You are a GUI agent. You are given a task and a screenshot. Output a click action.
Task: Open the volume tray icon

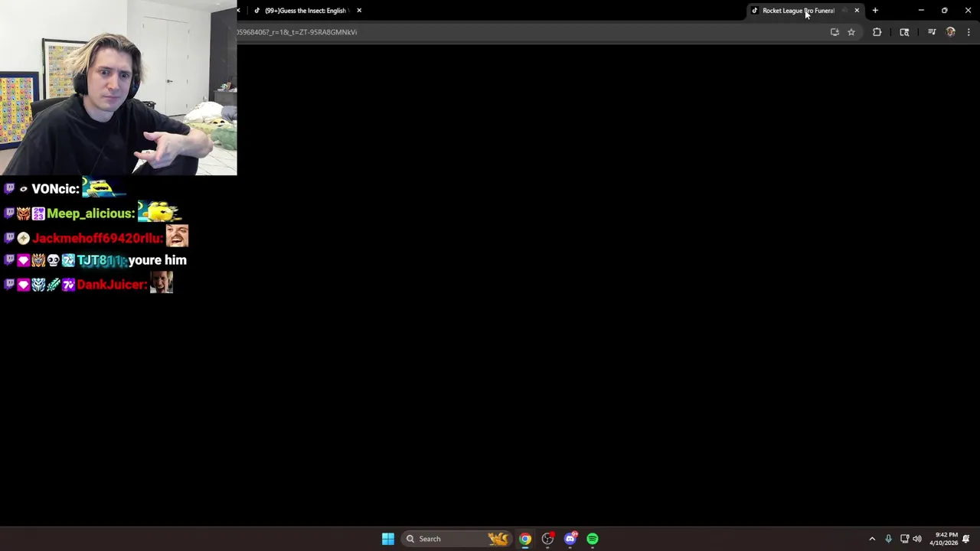point(917,539)
